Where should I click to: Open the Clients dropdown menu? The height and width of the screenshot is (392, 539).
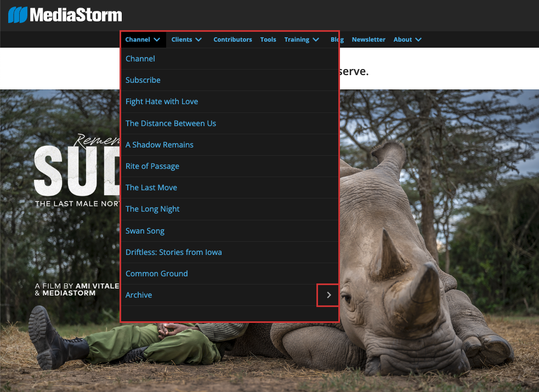(x=186, y=39)
